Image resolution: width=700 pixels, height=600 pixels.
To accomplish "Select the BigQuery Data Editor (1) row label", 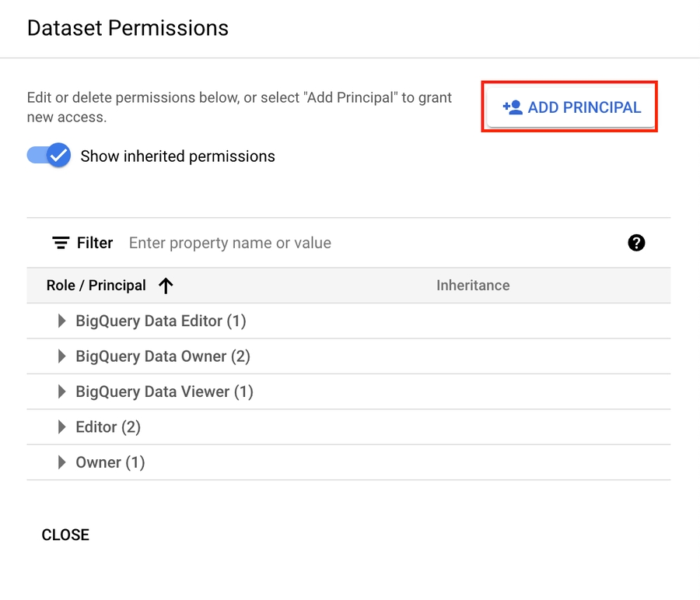I will pyautogui.click(x=161, y=321).
